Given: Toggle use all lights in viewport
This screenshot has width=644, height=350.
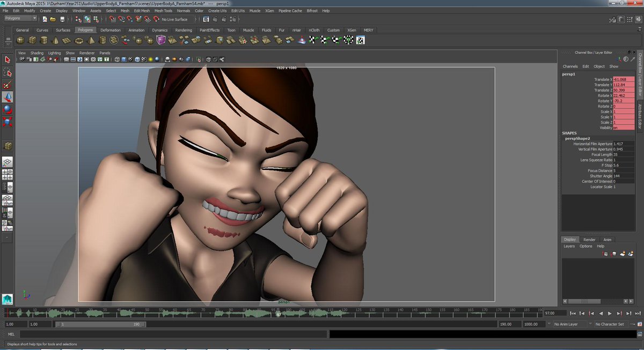Looking at the screenshot, I should (151, 59).
